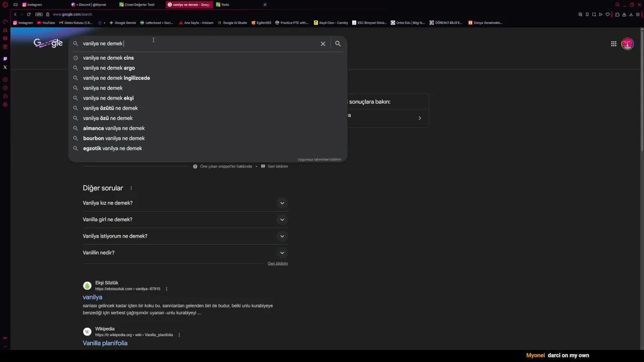The width and height of the screenshot is (644, 362).
Task: Click the toolbar zoom magnifier icon
Action: coord(580,14)
